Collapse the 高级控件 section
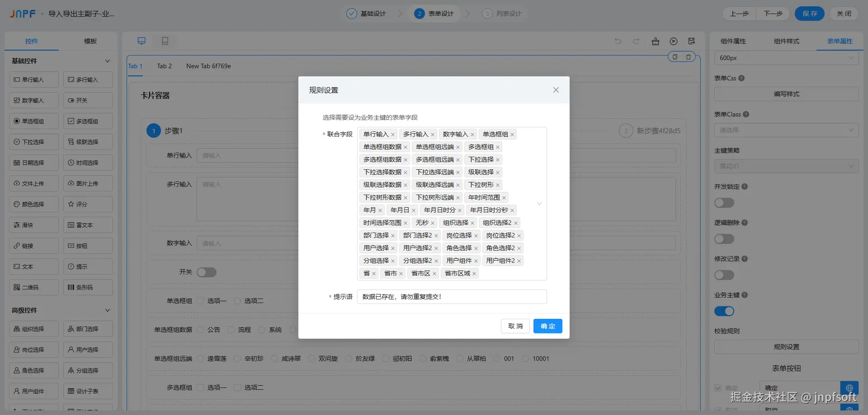The height and width of the screenshot is (415, 868). pyautogui.click(x=108, y=310)
